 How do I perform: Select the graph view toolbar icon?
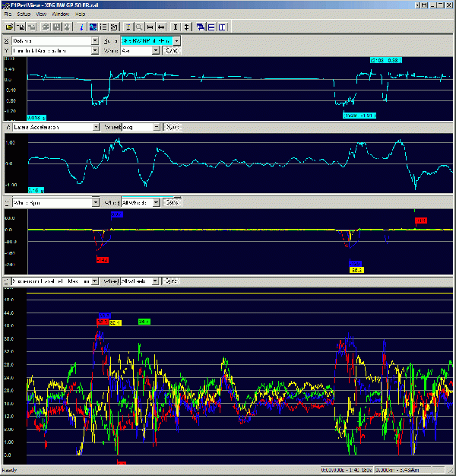click(93, 27)
